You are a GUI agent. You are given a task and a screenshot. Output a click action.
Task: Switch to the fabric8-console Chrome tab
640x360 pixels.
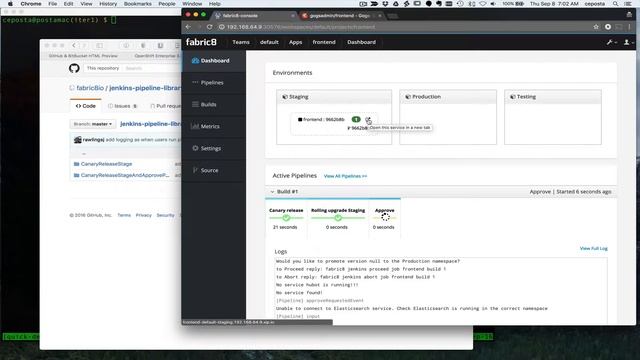click(253, 16)
